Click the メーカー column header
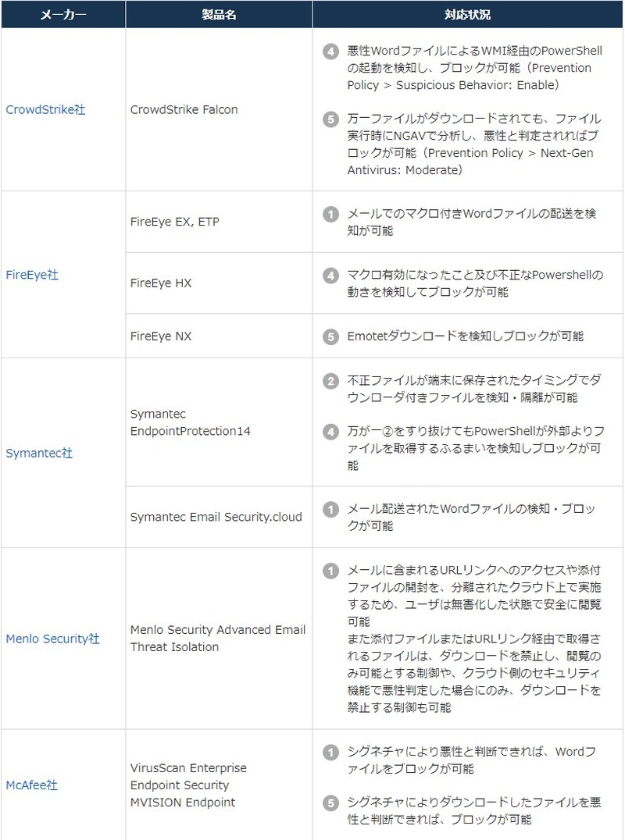Image resolution: width=625 pixels, height=840 pixels. click(62, 15)
